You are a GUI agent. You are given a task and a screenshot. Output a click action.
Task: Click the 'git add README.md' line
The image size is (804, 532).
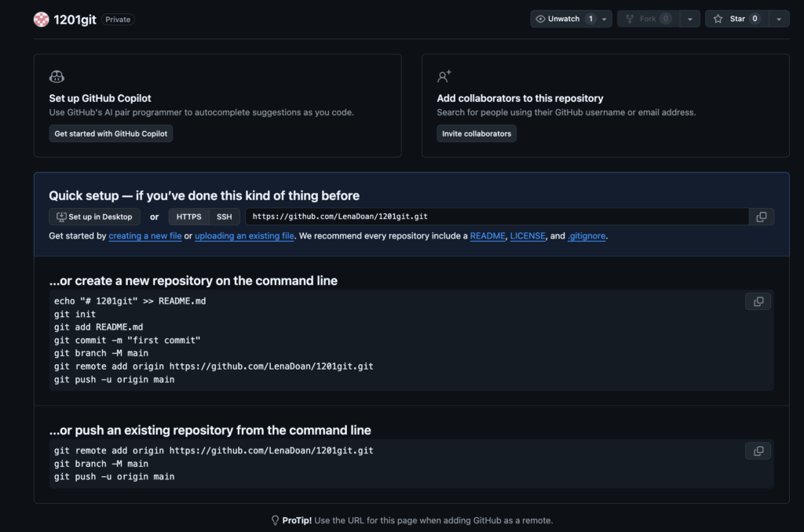(98, 327)
